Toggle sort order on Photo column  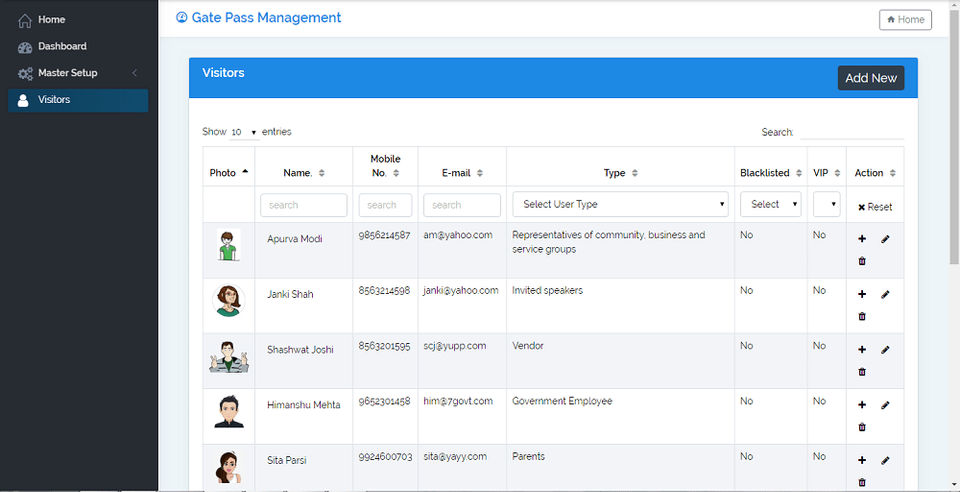245,172
